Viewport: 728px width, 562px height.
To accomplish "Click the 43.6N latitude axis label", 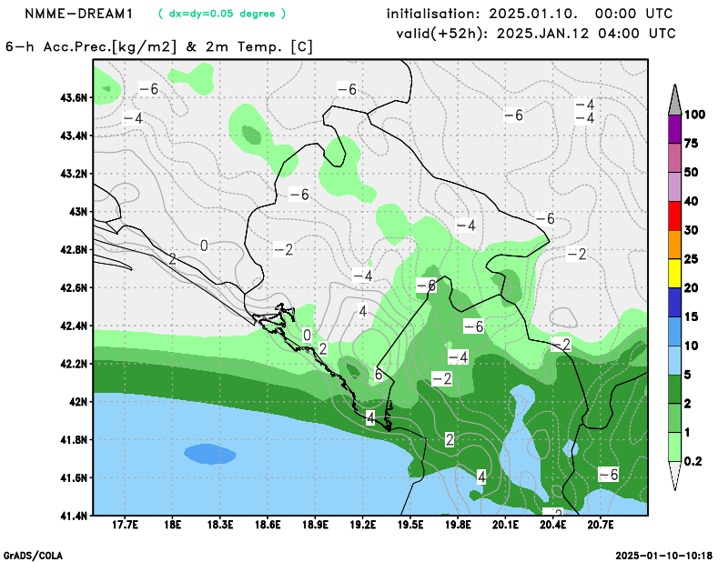I will click(74, 98).
